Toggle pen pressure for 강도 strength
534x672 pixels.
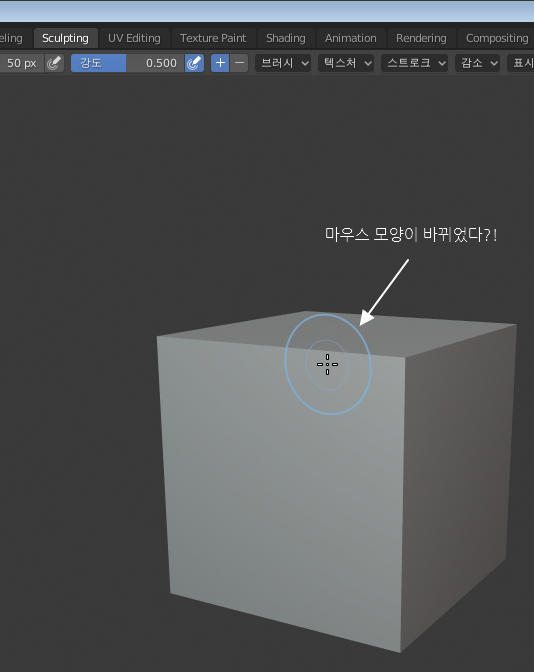(194, 63)
